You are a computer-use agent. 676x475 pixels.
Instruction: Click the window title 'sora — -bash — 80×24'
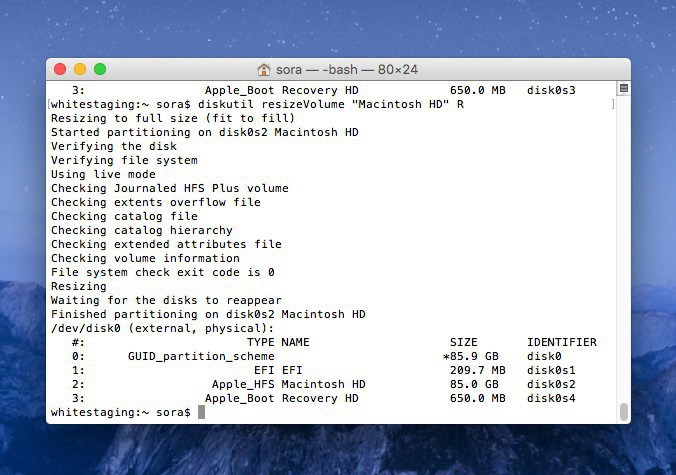(347, 69)
